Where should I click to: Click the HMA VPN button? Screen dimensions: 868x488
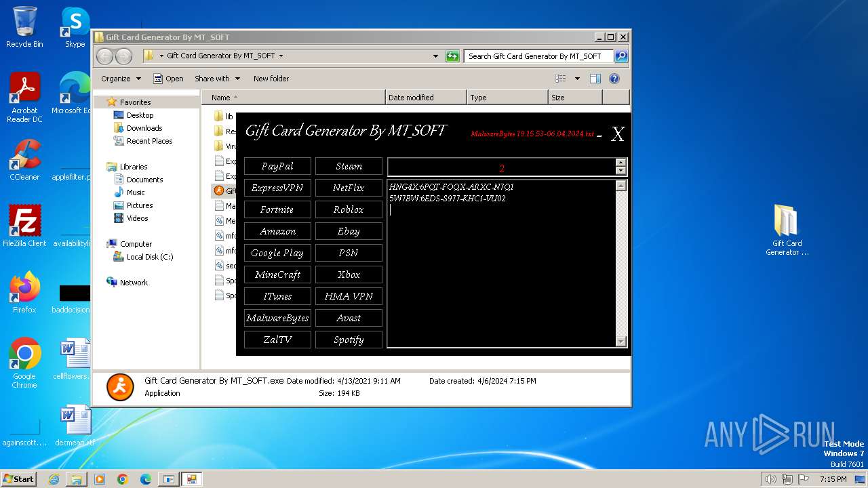click(x=349, y=296)
